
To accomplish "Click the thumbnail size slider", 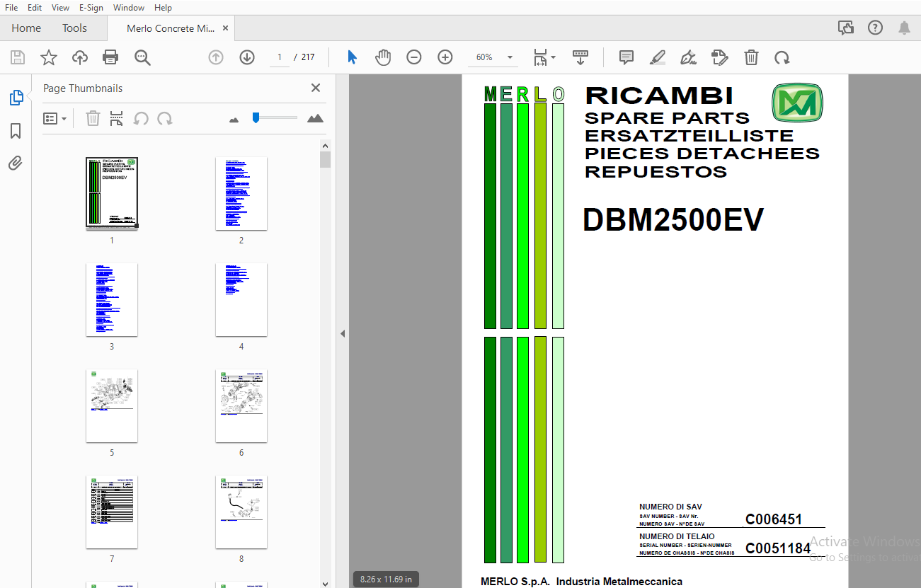I will tap(275, 117).
